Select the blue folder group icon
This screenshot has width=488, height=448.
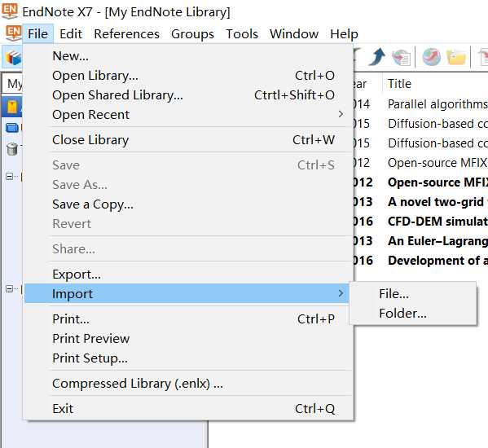[12, 128]
